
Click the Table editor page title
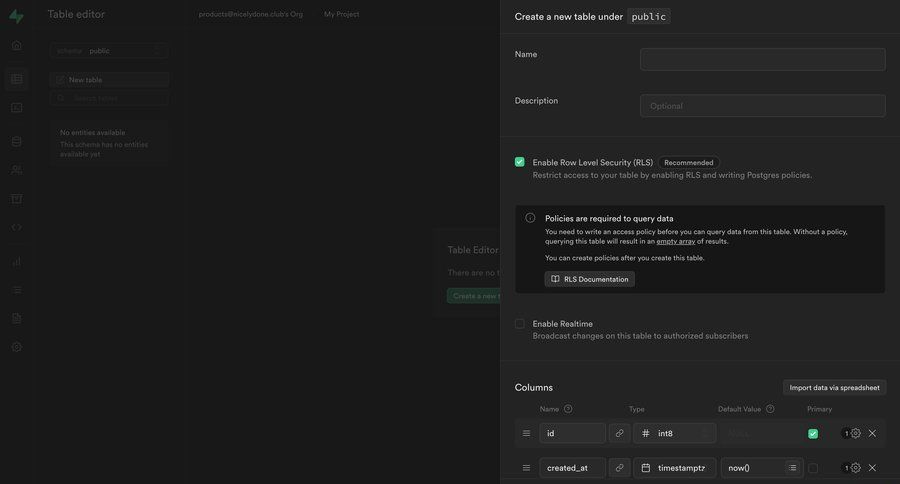pos(76,14)
